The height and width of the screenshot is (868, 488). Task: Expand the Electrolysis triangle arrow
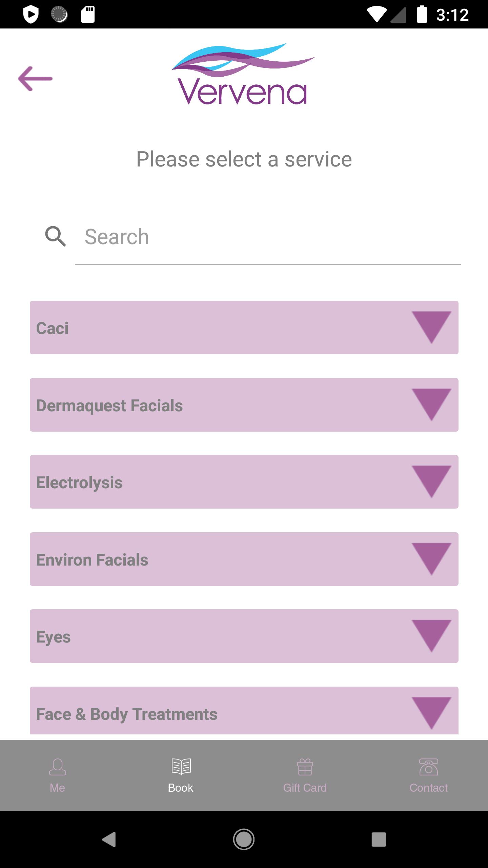coord(431,482)
